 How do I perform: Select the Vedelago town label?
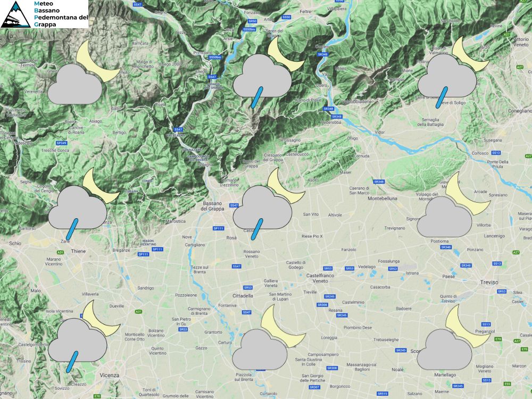(367, 267)
